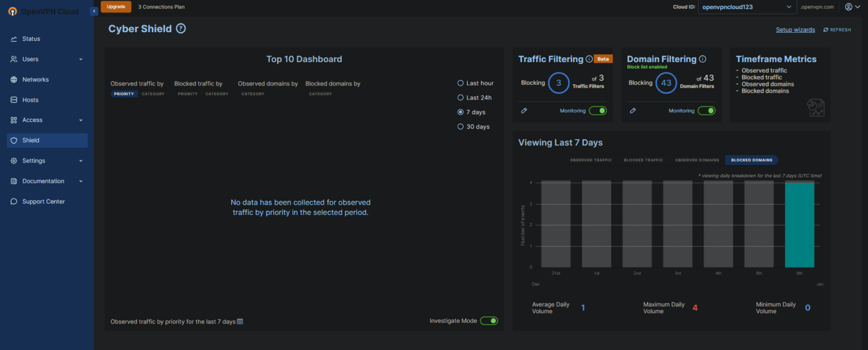Click the Traffic Filtering info icon

coord(589,59)
